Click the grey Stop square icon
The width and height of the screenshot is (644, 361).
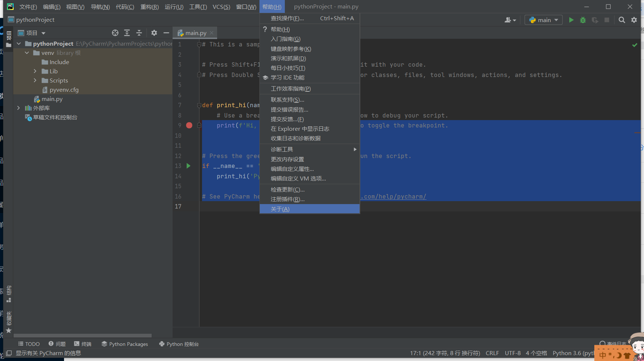pyautogui.click(x=607, y=20)
